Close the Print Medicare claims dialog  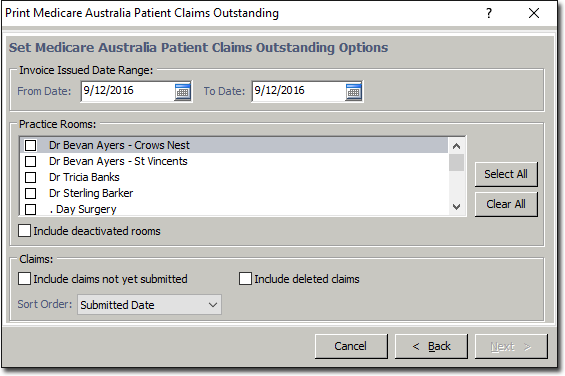534,13
